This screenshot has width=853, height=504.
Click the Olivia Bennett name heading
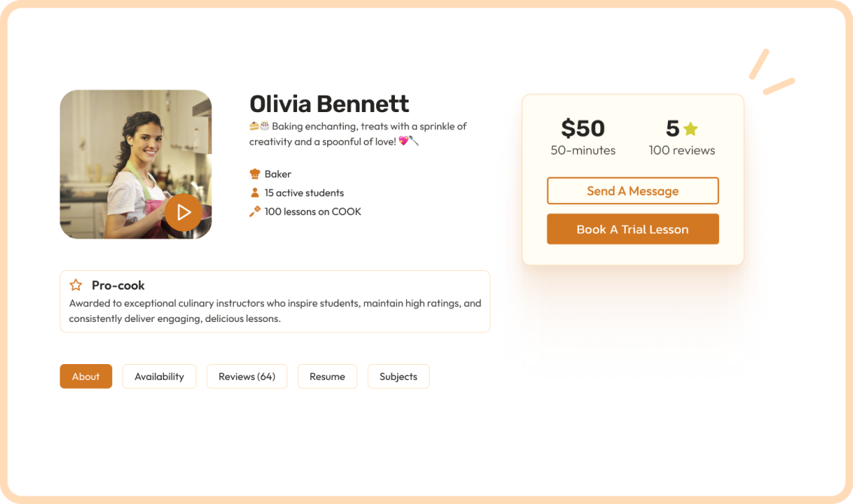click(329, 103)
